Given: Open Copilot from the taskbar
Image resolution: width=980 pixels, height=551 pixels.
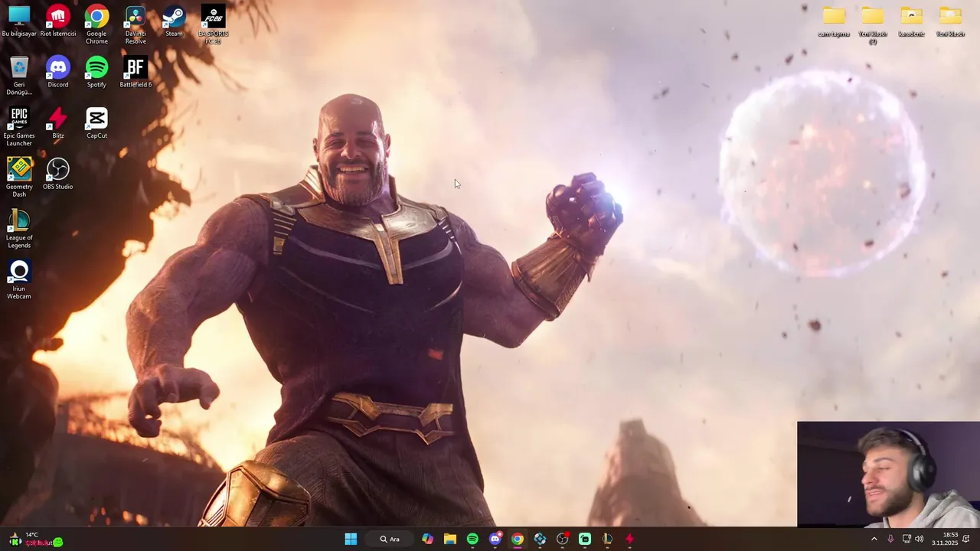Looking at the screenshot, I should pyautogui.click(x=427, y=539).
